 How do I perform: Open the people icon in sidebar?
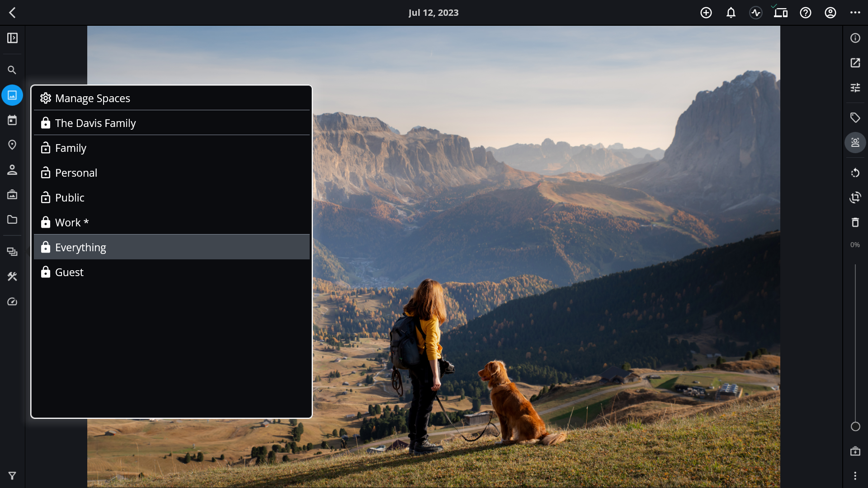click(x=12, y=170)
